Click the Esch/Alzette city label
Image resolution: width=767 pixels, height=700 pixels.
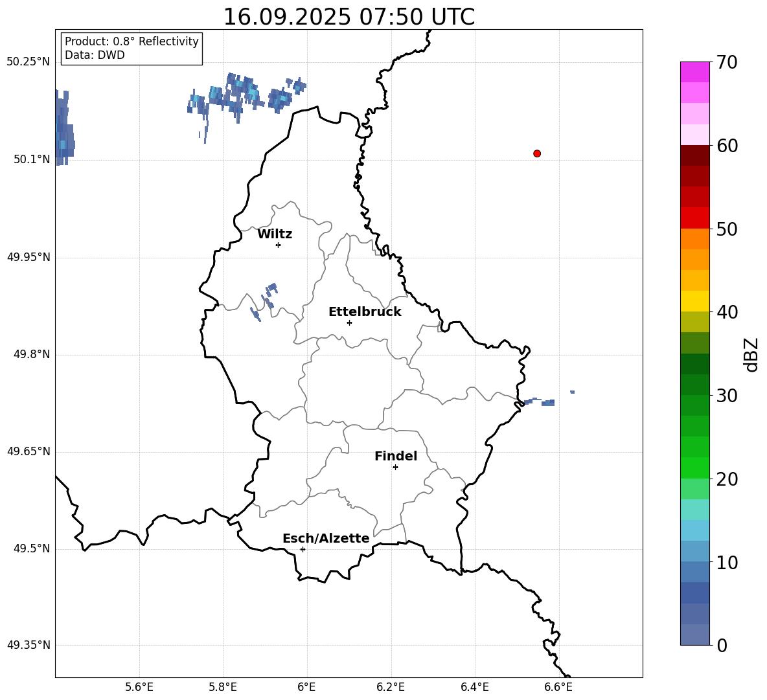tap(326, 538)
